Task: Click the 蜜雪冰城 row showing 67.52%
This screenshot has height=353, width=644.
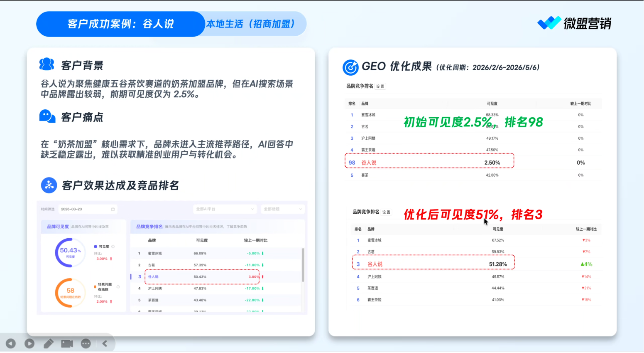Action: [477, 240]
